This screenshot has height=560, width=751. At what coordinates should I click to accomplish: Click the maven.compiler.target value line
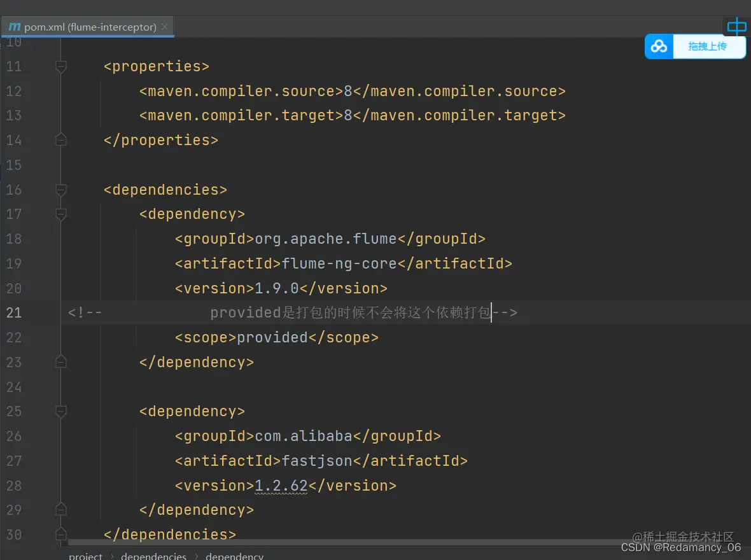pos(353,115)
